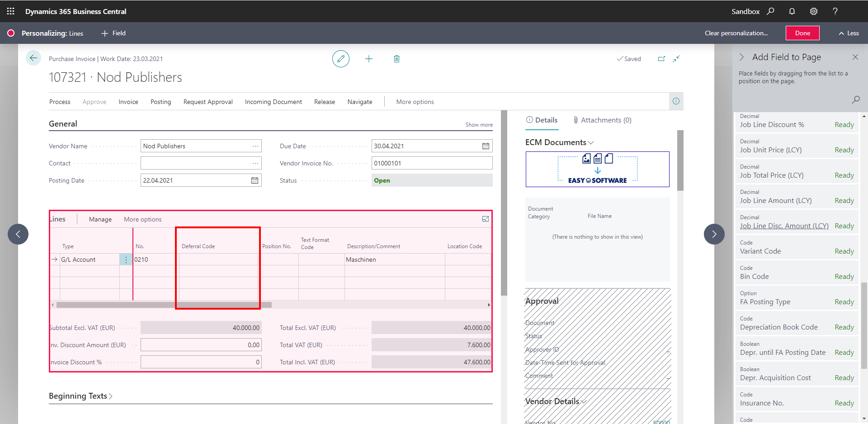Toggle FactBox pane info icon
The image size is (868, 424).
point(676,101)
